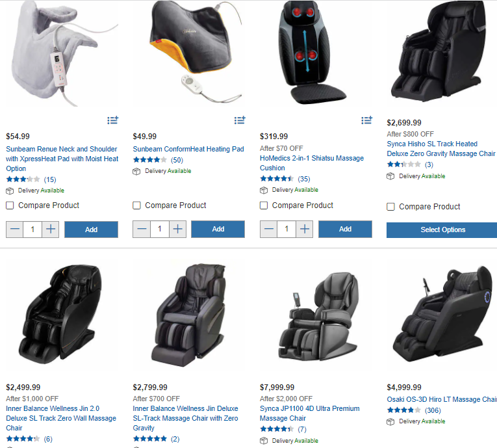The height and width of the screenshot is (448, 497).
Task: Open star rating reviews for ConformHeat pad
Action: [x=157, y=160]
